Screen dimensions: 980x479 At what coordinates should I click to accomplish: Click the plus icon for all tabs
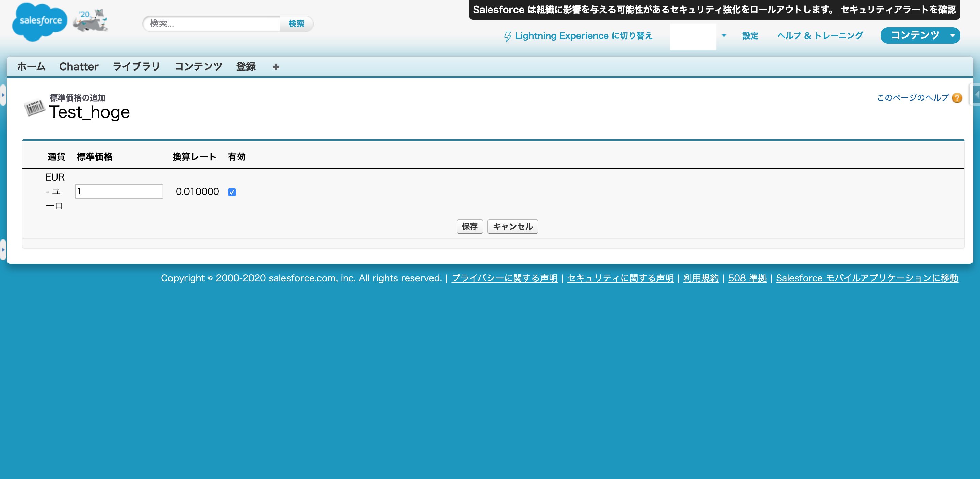click(x=276, y=67)
